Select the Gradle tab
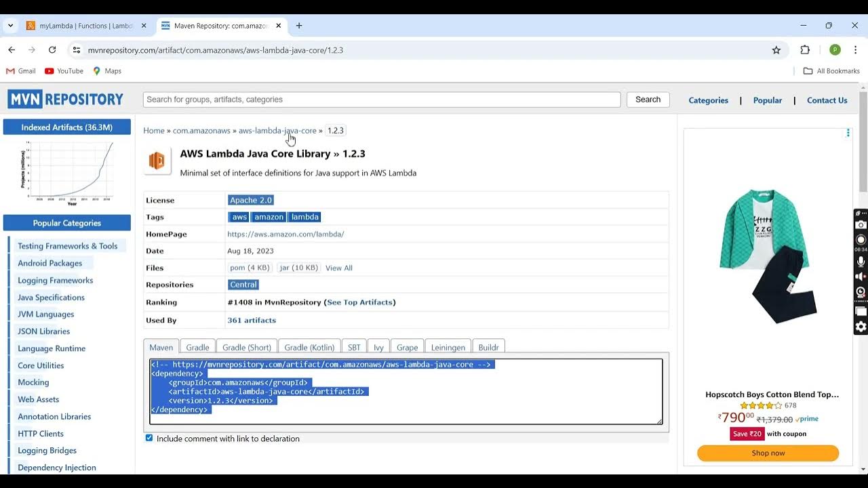 (x=198, y=347)
